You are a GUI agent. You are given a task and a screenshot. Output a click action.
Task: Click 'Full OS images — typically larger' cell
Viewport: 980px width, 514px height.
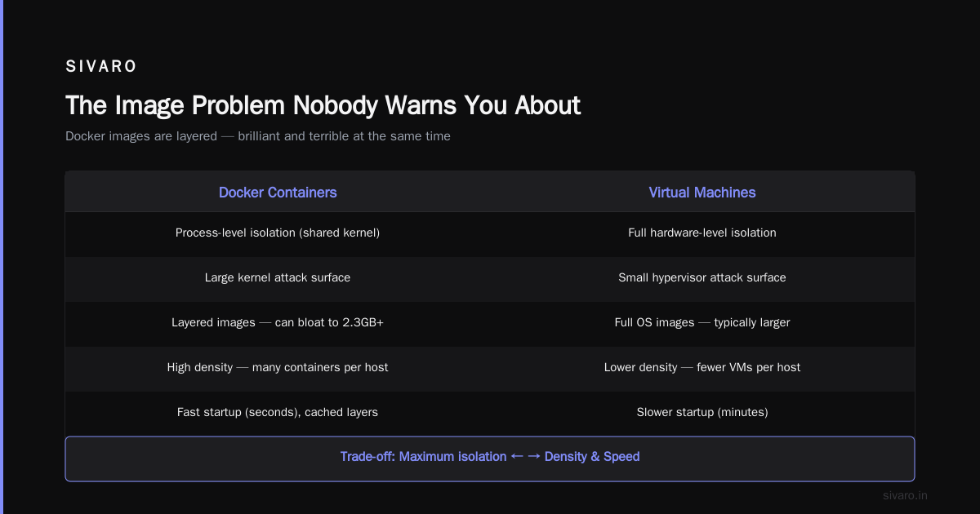(x=702, y=322)
